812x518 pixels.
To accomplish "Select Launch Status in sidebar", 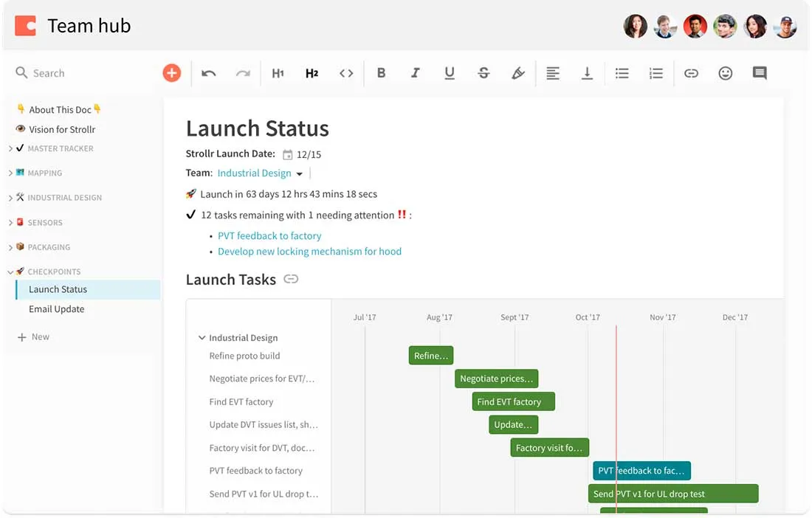I will (58, 289).
